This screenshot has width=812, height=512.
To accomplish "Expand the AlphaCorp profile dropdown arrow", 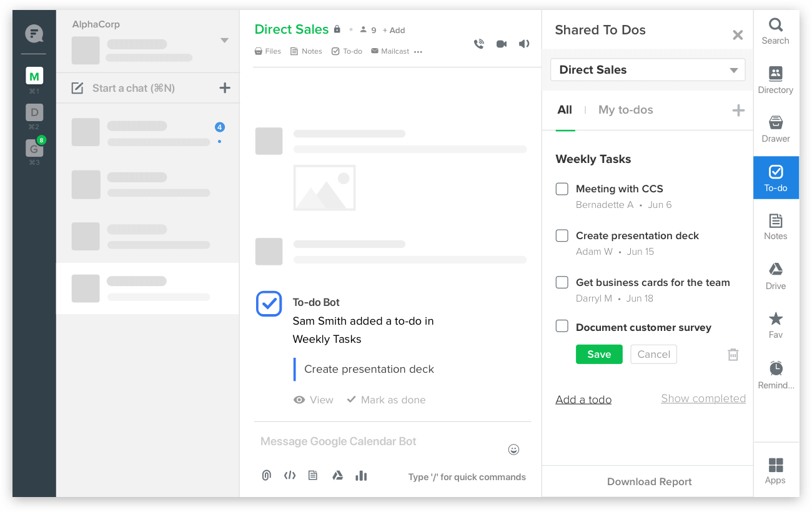I will [x=224, y=41].
